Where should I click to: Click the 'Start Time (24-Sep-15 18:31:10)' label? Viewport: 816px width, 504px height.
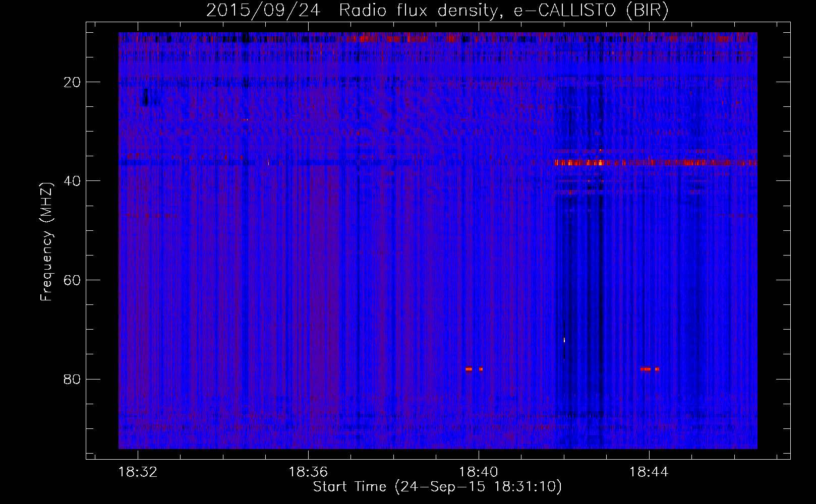click(437, 487)
